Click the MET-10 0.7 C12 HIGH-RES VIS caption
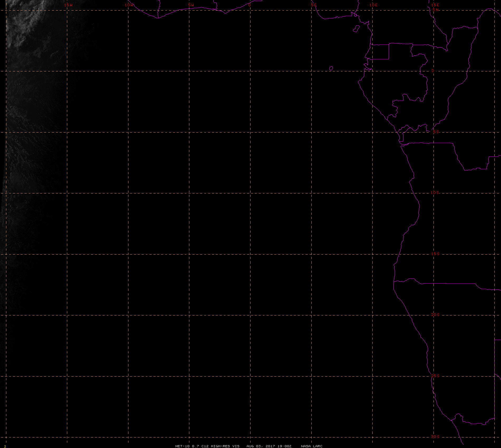 [207, 446]
